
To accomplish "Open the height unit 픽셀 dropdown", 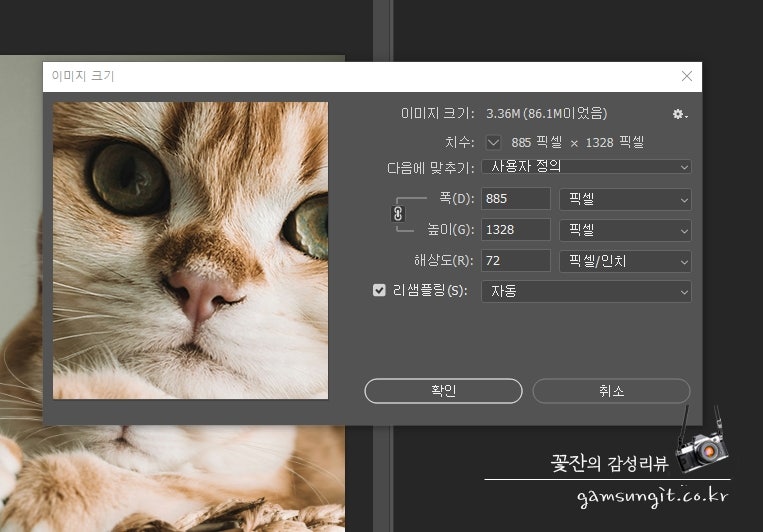I will click(625, 230).
